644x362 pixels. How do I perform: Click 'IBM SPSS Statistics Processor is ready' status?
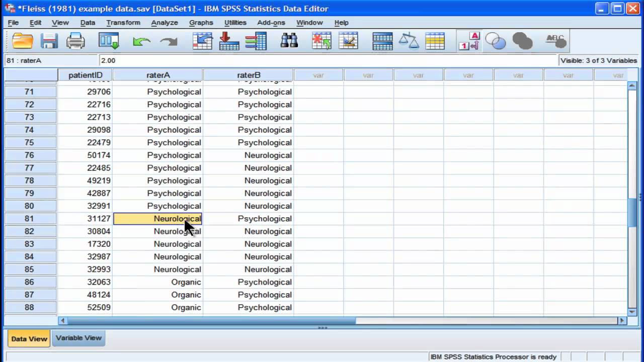pyautogui.click(x=493, y=356)
